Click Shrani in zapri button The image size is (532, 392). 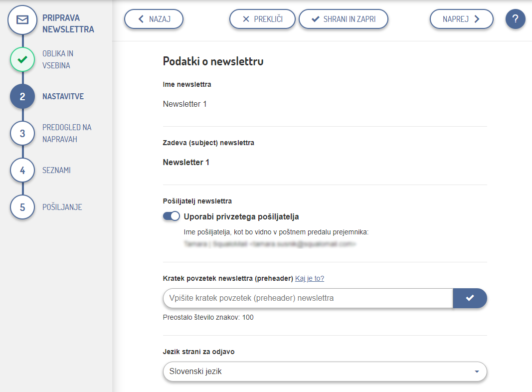pos(343,19)
